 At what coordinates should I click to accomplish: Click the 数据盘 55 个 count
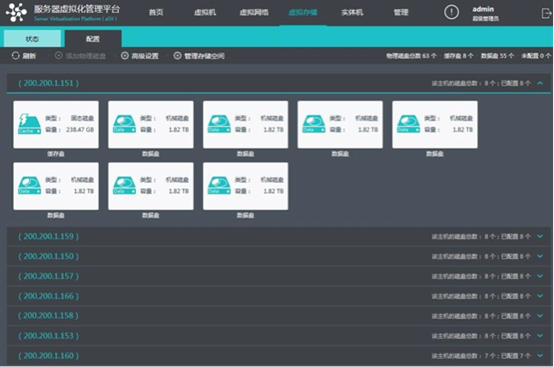point(497,56)
